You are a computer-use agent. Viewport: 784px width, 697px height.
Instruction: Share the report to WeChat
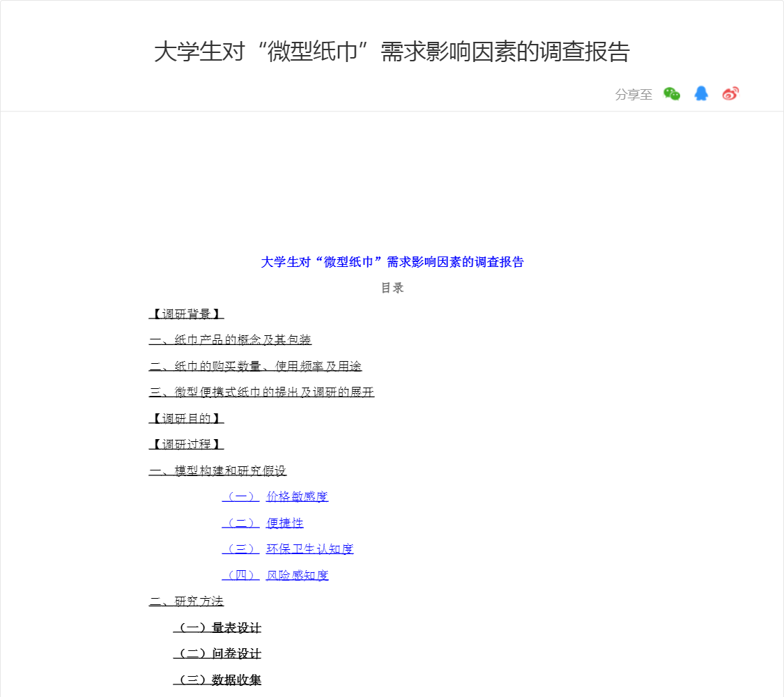coord(672,94)
